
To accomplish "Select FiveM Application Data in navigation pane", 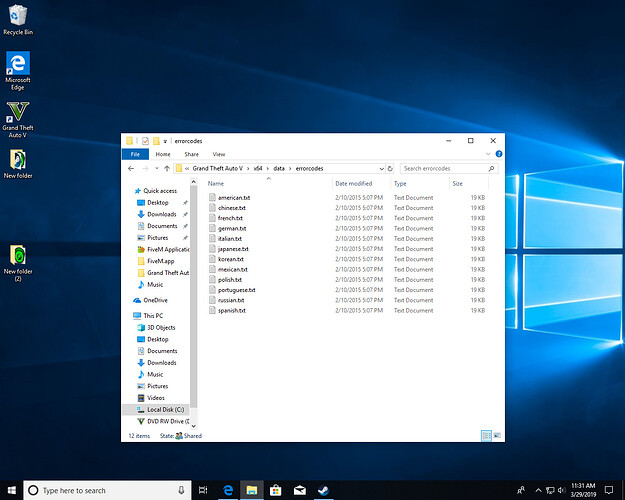I will click(163, 249).
